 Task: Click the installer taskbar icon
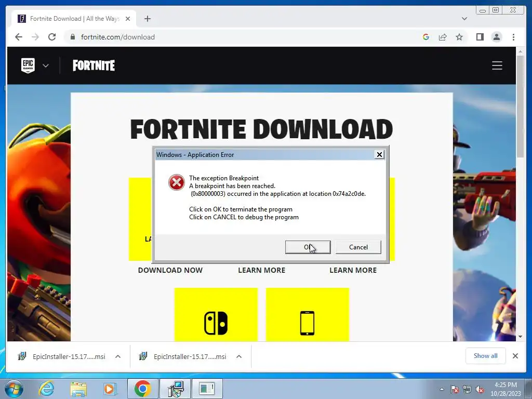click(175, 389)
